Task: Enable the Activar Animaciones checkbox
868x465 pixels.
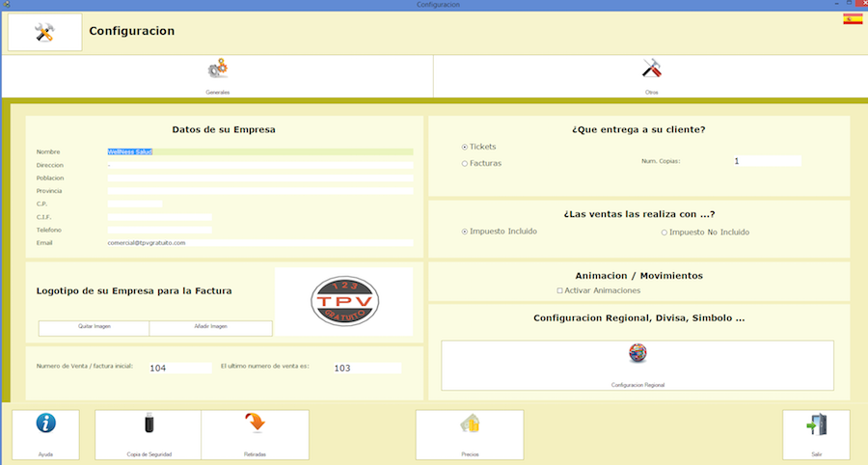Action: tap(560, 290)
